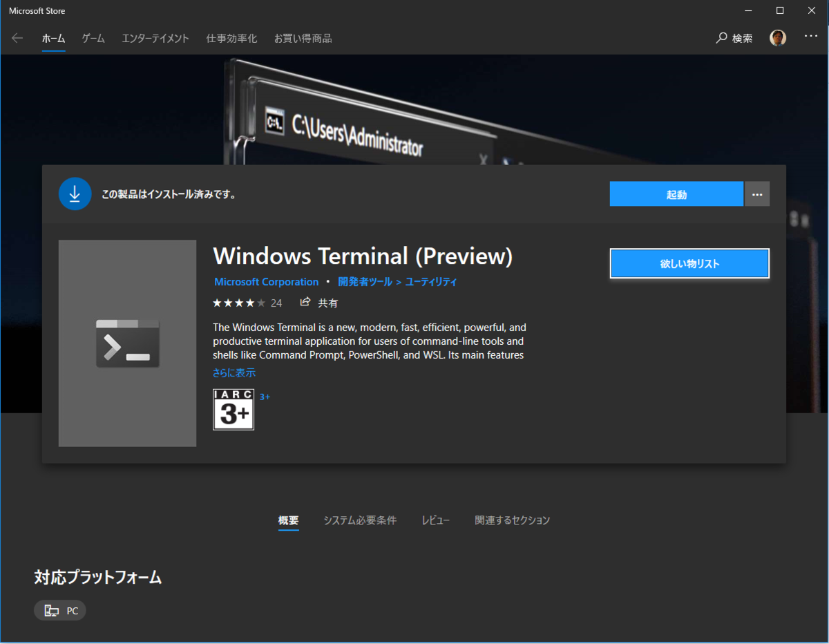Viewport: 829px width, 644px height.
Task: Open the user account avatar
Action: [x=778, y=38]
